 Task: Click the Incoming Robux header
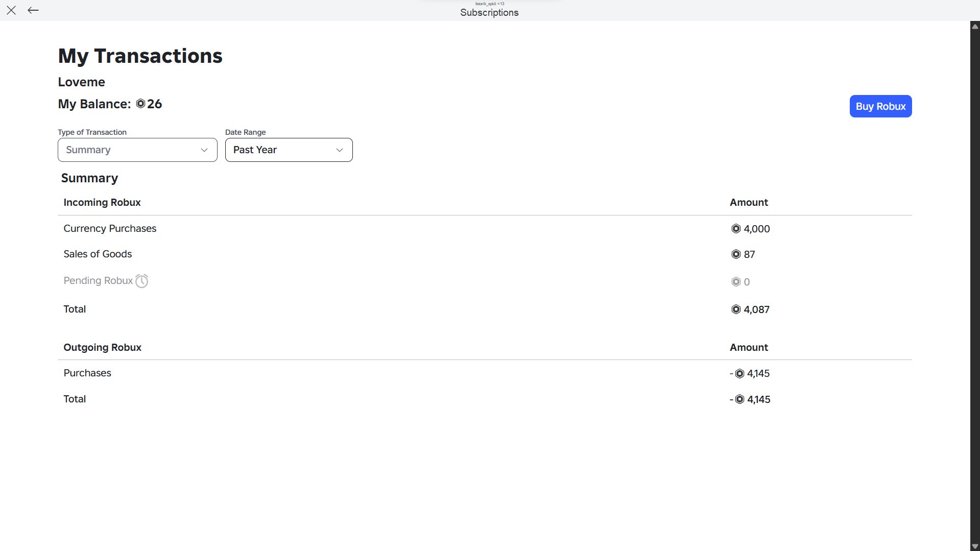point(102,202)
